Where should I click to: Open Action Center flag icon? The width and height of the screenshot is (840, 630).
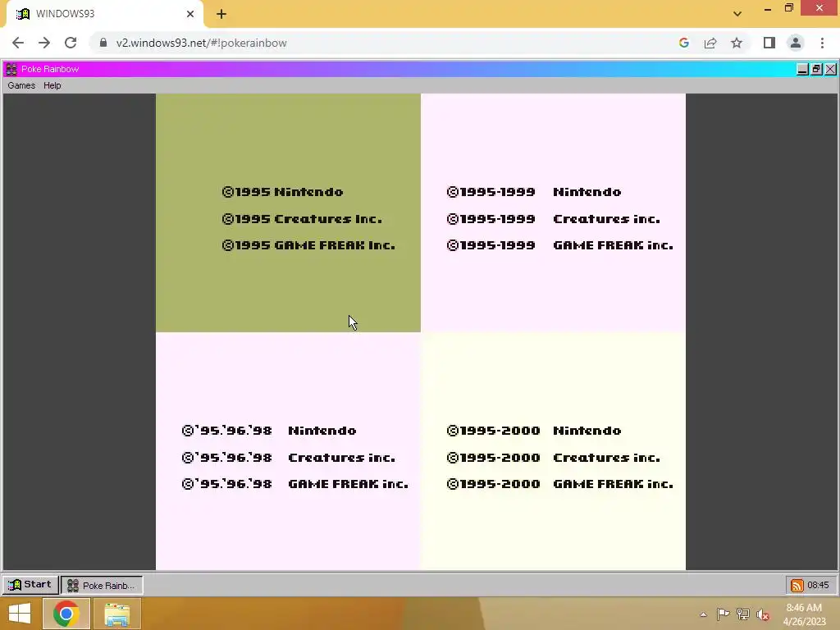(723, 614)
